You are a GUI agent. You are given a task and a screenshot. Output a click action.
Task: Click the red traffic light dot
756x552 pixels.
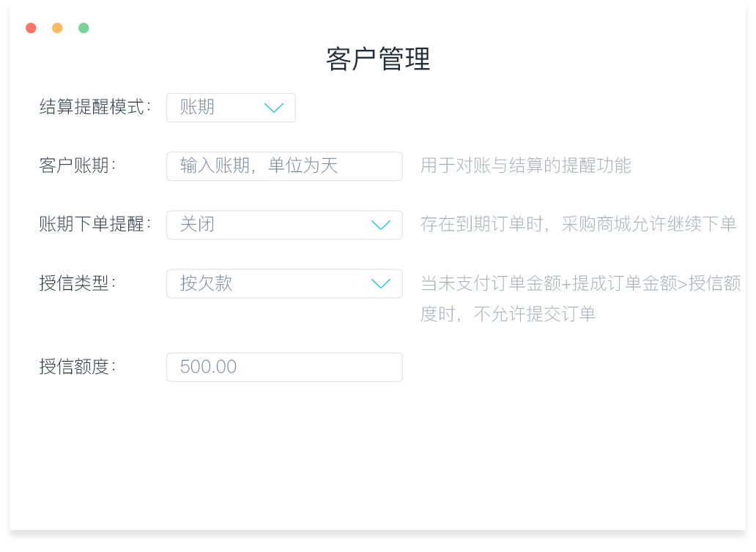coord(30,26)
